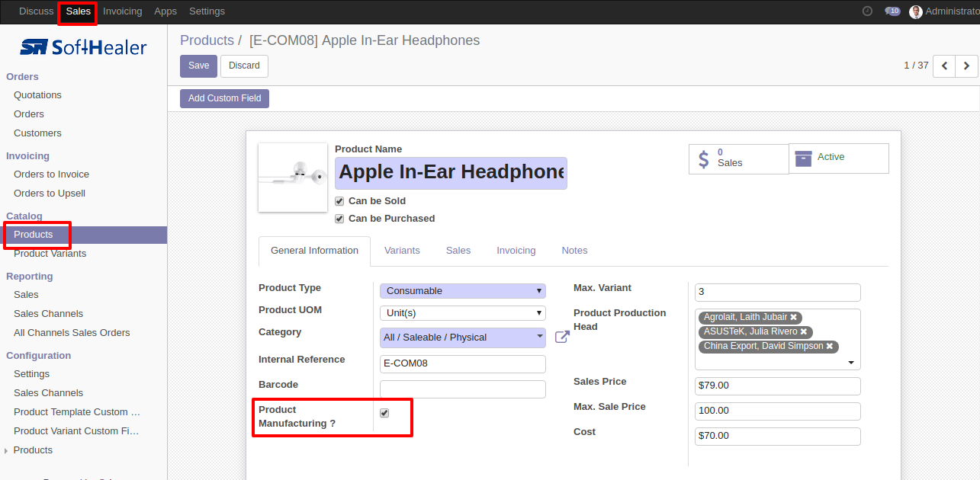Click the Barcode input field
Screen dimensions: 980x480
pyautogui.click(x=463, y=389)
